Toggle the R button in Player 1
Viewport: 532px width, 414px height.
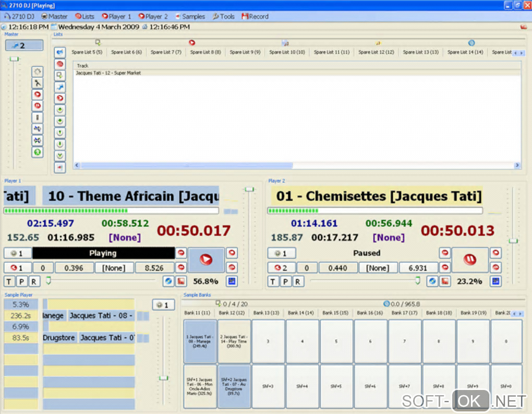[x=33, y=281]
